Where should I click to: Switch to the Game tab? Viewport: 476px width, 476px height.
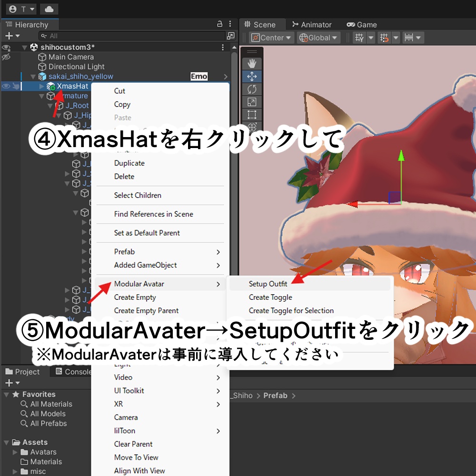362,25
